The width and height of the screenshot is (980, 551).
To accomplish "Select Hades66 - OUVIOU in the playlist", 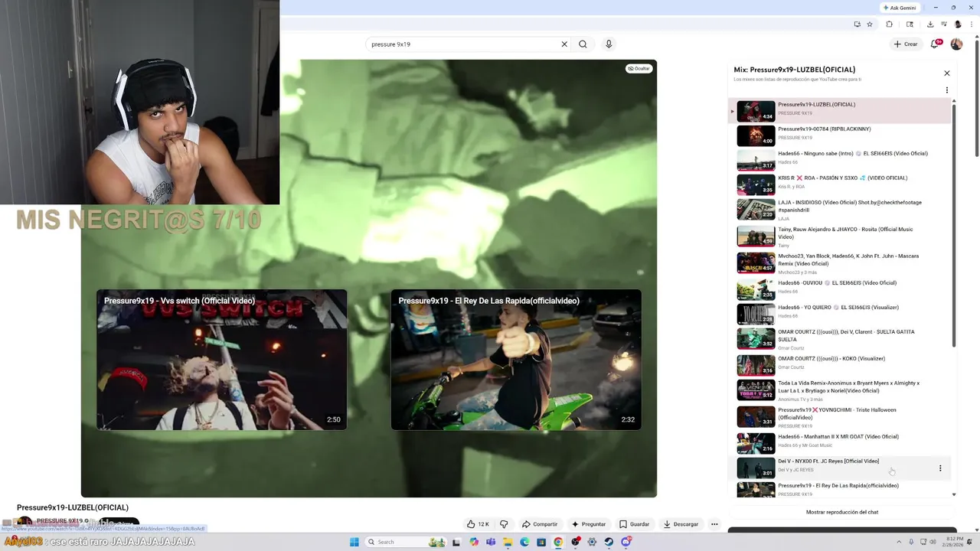I will pyautogui.click(x=839, y=289).
